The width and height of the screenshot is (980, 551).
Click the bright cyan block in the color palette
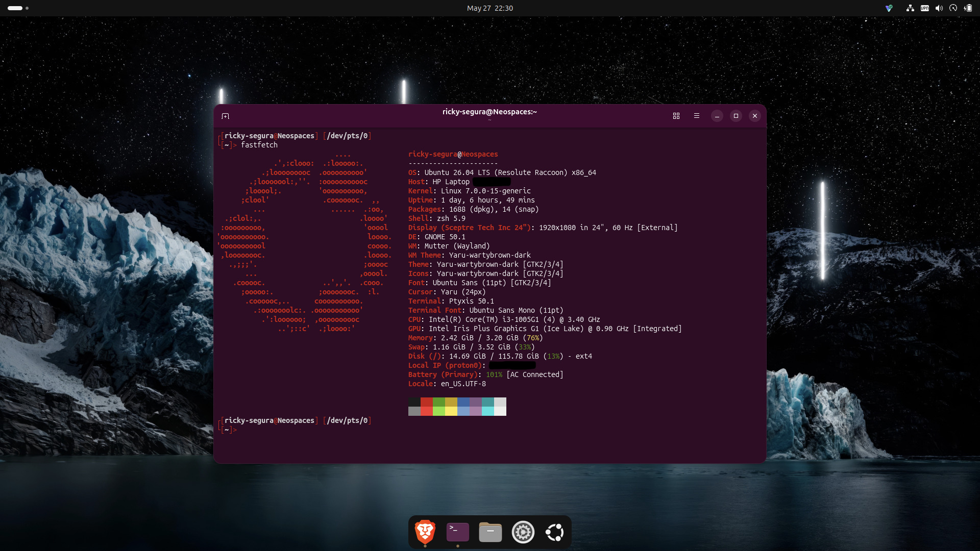pos(488,411)
